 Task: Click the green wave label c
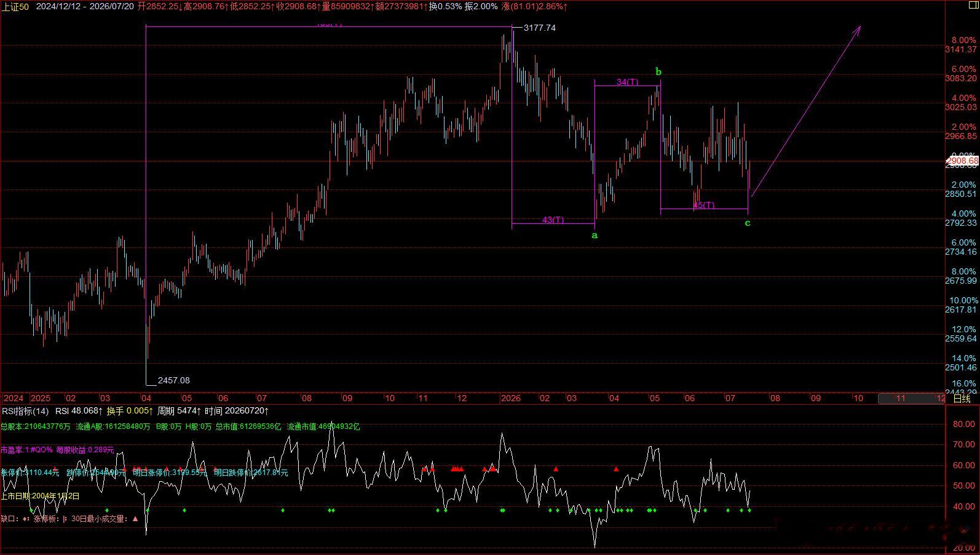pyautogui.click(x=748, y=223)
